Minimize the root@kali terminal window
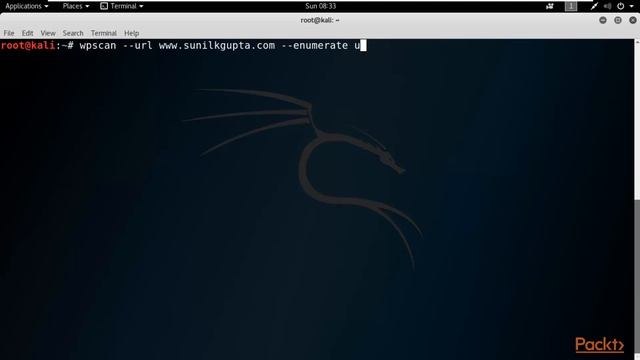 (603, 20)
